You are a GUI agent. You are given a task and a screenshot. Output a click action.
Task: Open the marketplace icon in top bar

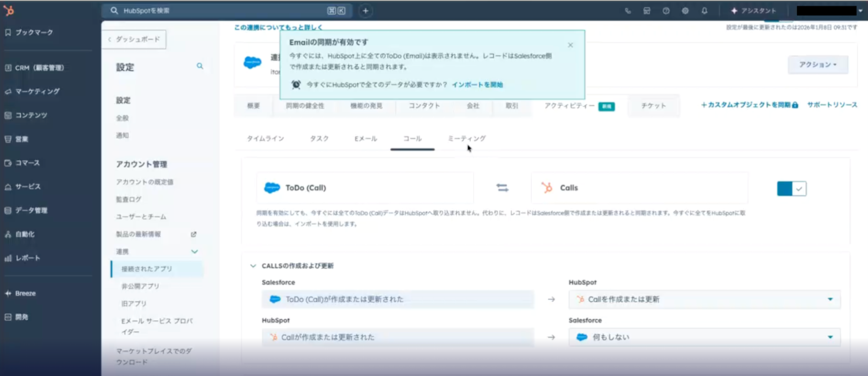[x=647, y=11]
